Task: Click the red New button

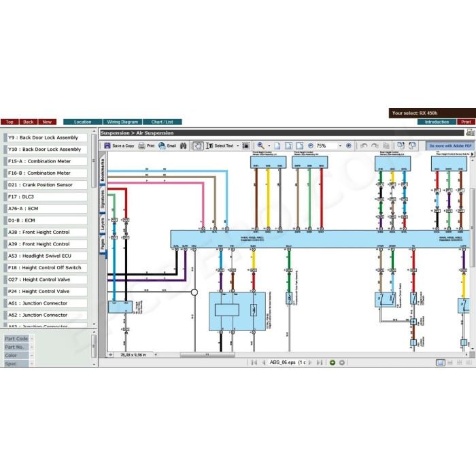Action: pyautogui.click(x=47, y=122)
